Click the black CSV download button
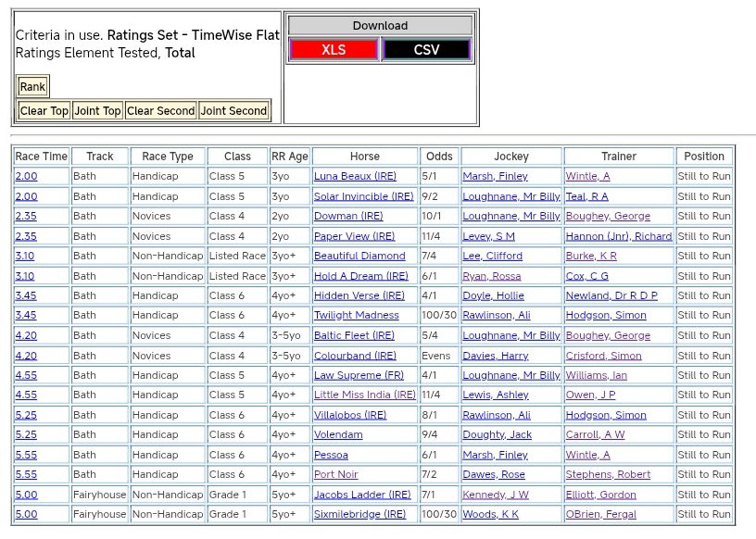 [x=426, y=50]
